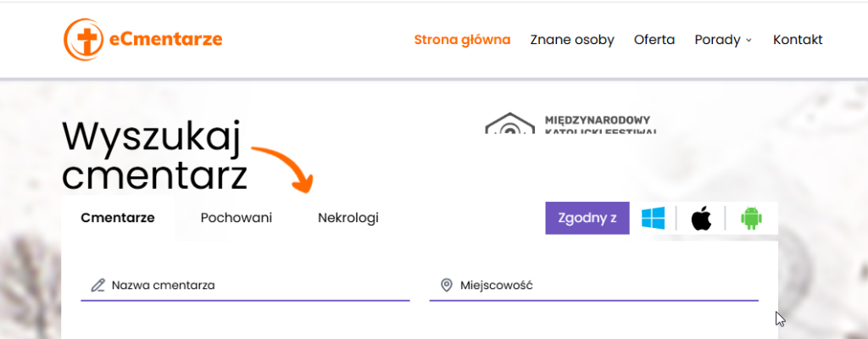
Task: Switch to the Nekrologi tab
Action: click(x=348, y=218)
